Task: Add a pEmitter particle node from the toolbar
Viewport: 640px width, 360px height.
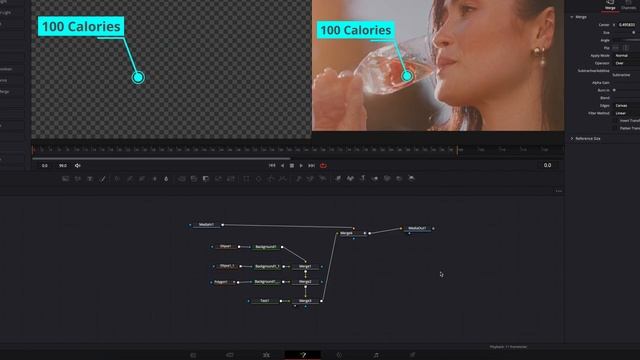Action: [298, 179]
